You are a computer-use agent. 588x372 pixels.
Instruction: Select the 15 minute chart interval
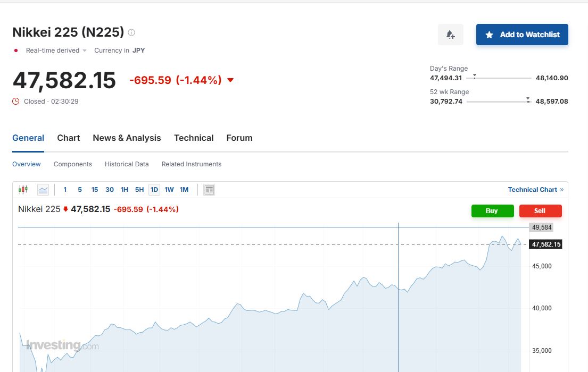tap(95, 190)
